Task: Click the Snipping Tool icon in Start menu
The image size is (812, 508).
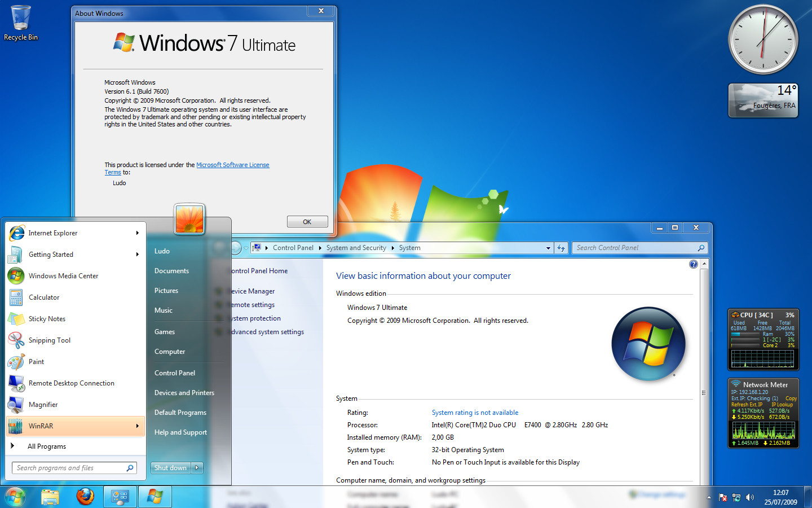Action: click(16, 340)
